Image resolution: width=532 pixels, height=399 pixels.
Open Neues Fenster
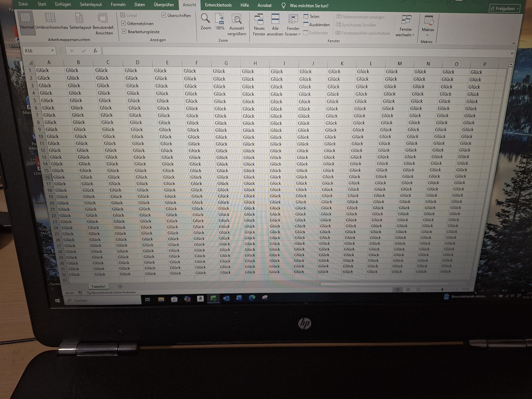[x=259, y=19]
